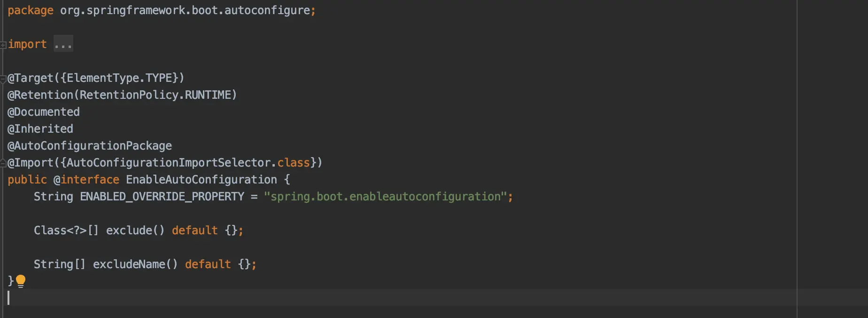868x318 pixels.
Task: Click the @Retention annotation name
Action: pyautogui.click(x=40, y=95)
